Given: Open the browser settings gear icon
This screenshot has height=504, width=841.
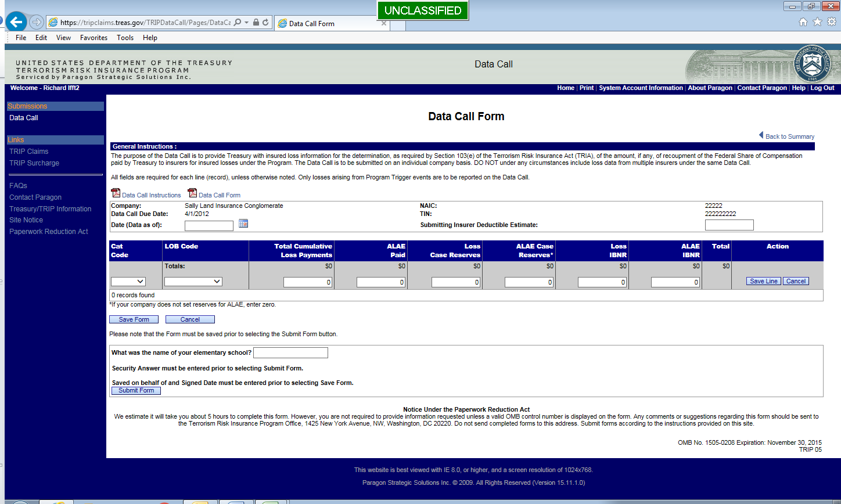Looking at the screenshot, I should 831,22.
